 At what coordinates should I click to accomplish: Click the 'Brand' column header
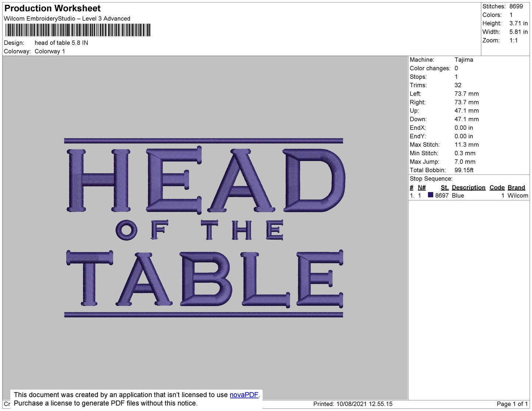coord(516,187)
